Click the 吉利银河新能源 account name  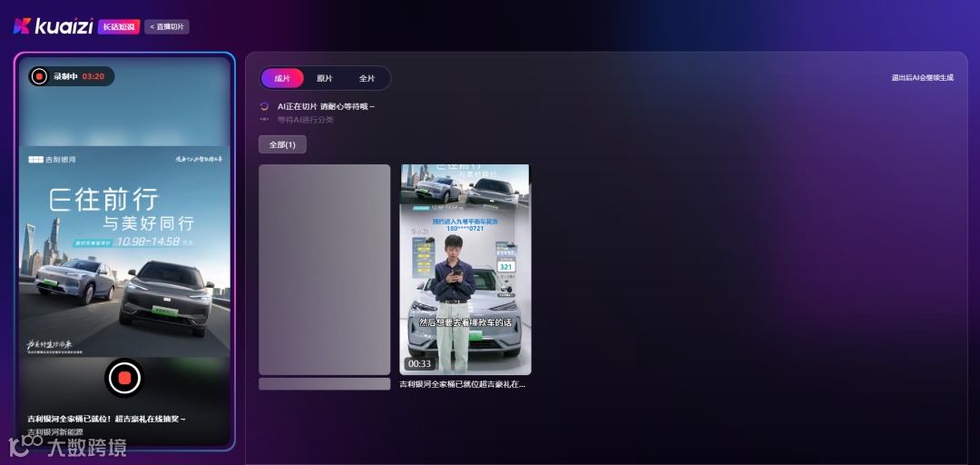[x=55, y=431]
